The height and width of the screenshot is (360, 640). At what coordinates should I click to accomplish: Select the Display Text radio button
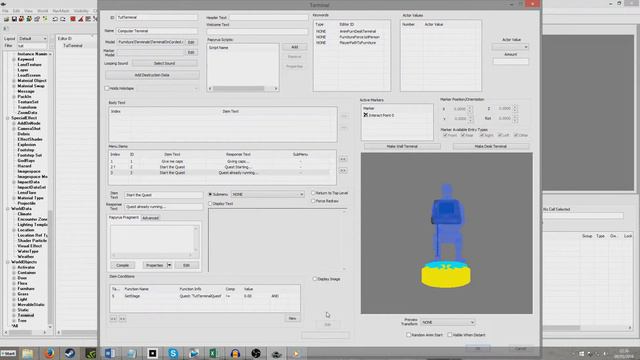210,203
